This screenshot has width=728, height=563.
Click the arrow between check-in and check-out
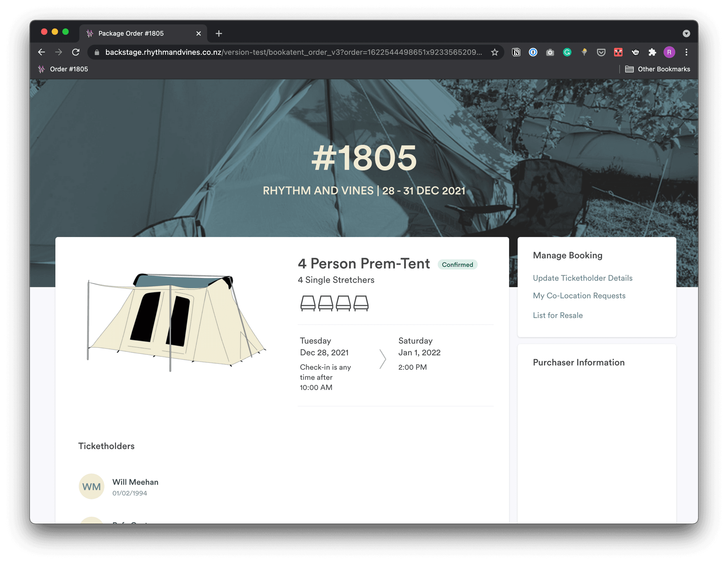383,359
